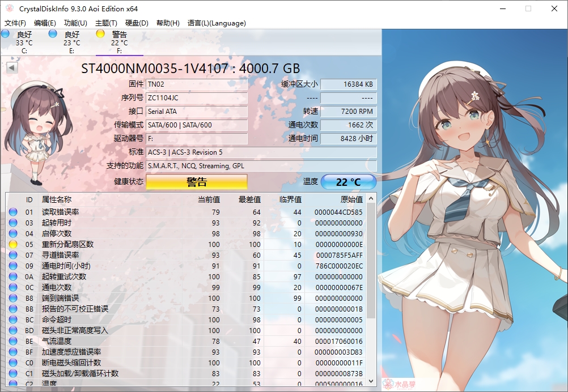This screenshot has height=392, width=568.
Task: Click the status orb for 断电磁头缩回计数
Action: [13, 363]
